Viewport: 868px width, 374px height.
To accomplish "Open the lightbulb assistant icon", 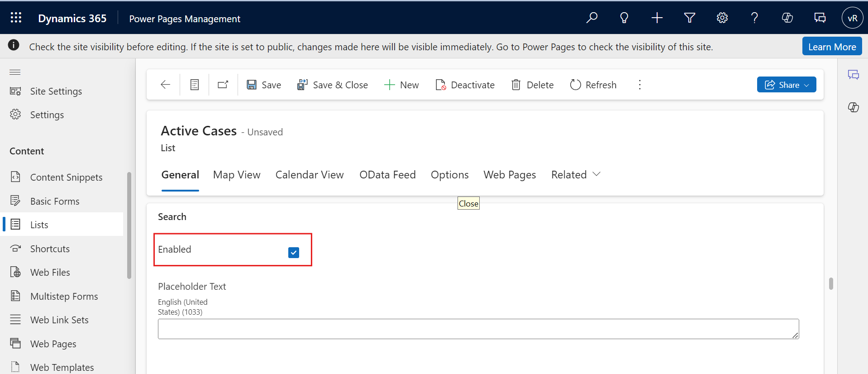I will 624,18.
